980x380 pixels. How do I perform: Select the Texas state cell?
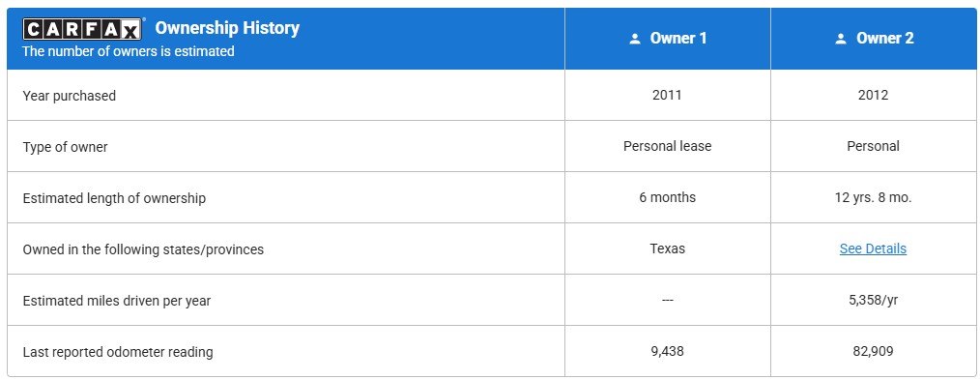point(668,248)
